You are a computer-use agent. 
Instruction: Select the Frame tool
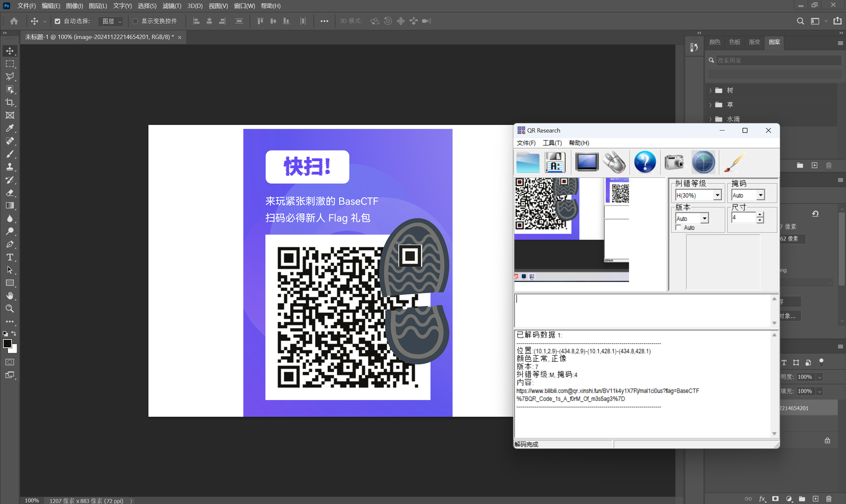[x=10, y=115]
